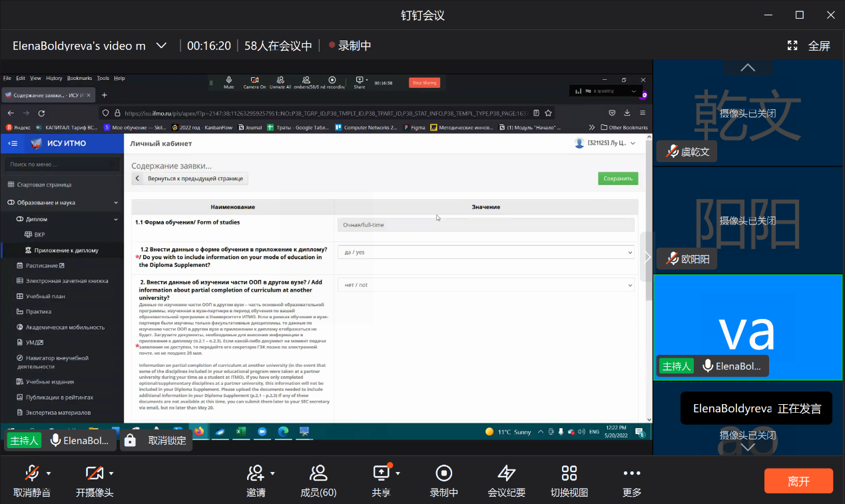This screenshot has height=504, width=845.
Task: Open the Bookmarks menu in Firefox
Action: tap(80, 78)
